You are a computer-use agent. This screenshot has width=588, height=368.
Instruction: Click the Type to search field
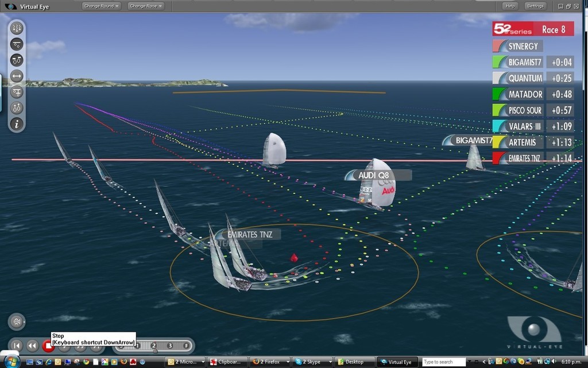444,362
